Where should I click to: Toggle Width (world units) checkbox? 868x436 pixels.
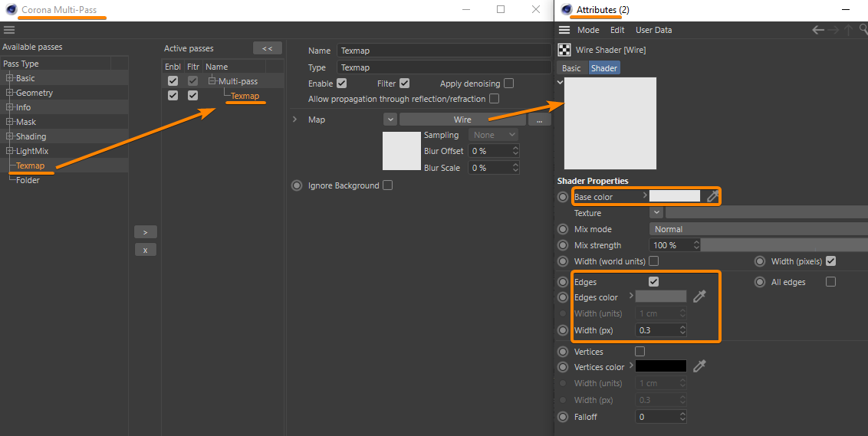click(x=654, y=261)
